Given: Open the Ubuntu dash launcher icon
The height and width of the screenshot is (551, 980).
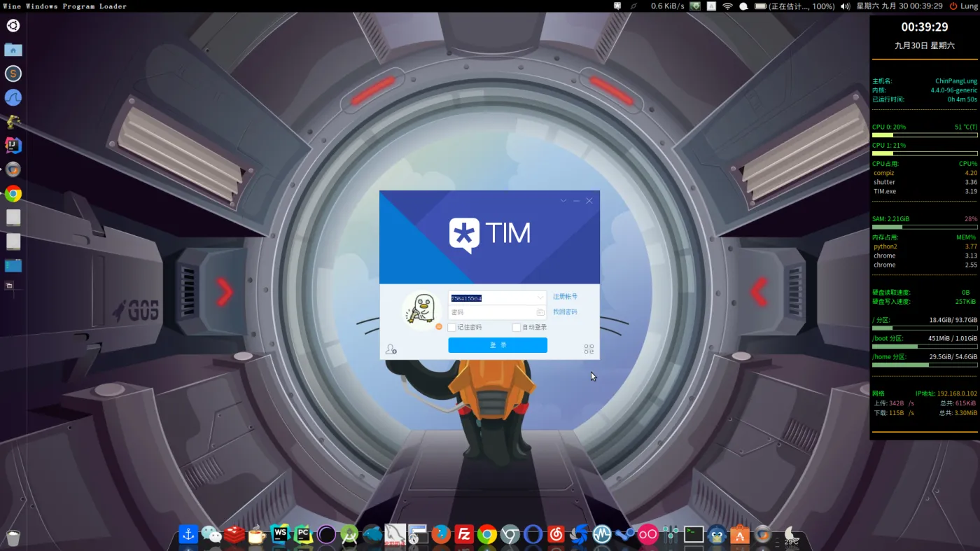Looking at the screenshot, I should (13, 26).
